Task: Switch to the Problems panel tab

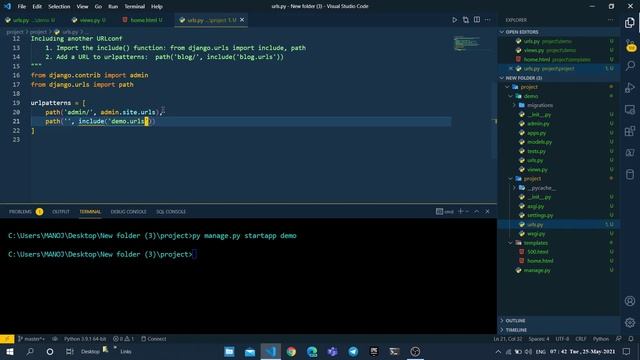Action: click(20, 211)
